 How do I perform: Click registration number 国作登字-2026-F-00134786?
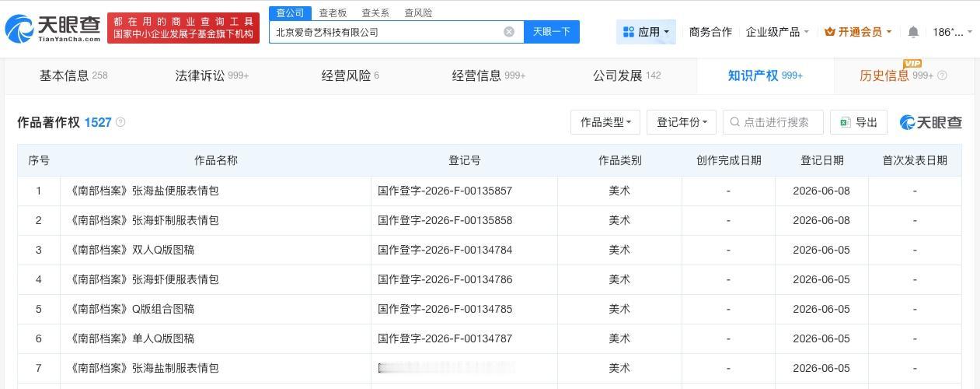445,279
